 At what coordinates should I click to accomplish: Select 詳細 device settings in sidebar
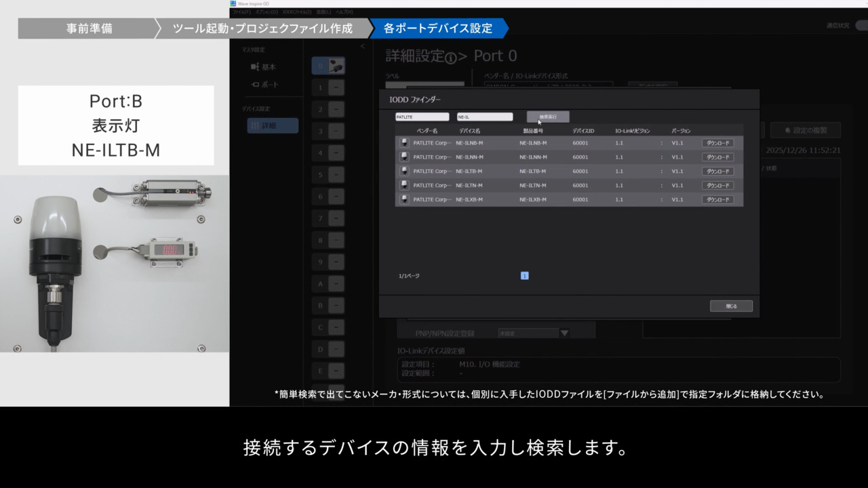pyautogui.click(x=272, y=125)
